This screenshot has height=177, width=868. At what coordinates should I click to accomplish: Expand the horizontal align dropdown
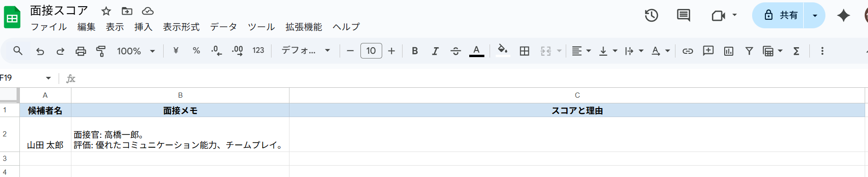581,51
